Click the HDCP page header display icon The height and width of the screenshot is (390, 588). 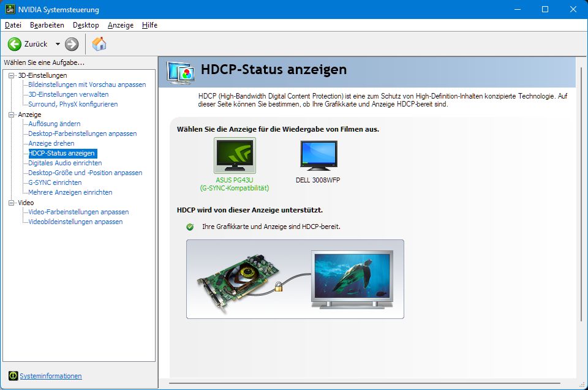point(181,72)
